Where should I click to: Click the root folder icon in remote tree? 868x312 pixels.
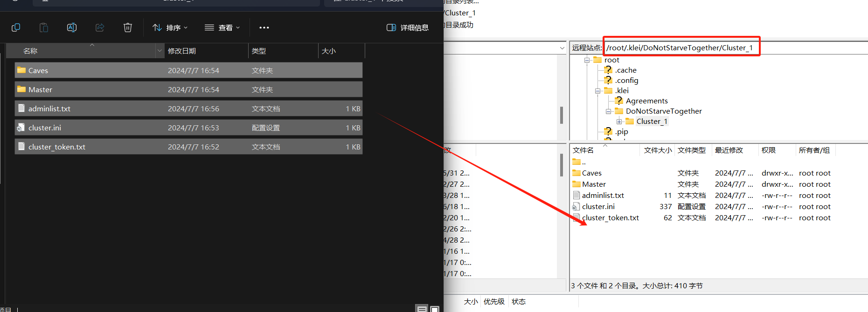[x=597, y=60]
